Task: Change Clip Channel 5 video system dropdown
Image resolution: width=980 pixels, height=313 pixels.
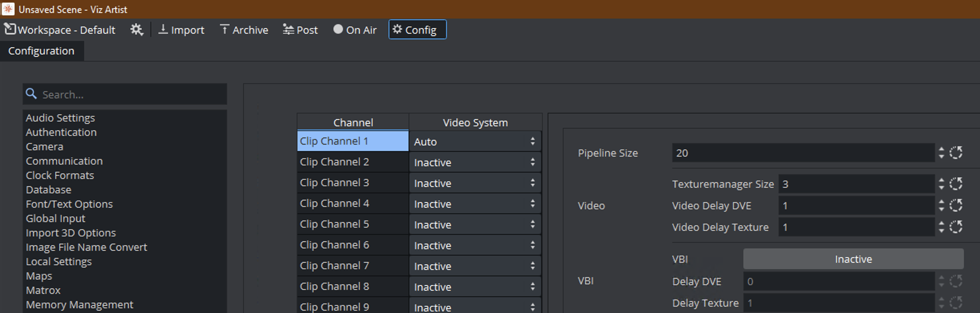Action: click(474, 224)
